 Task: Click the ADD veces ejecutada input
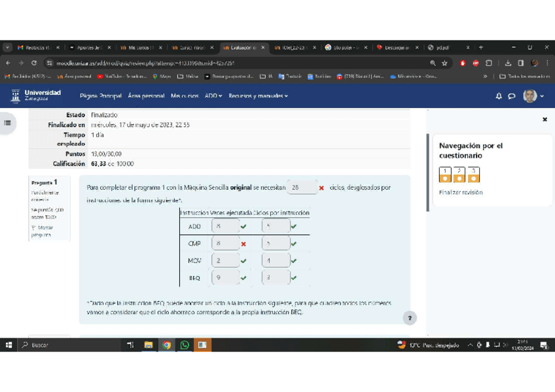[225, 226]
